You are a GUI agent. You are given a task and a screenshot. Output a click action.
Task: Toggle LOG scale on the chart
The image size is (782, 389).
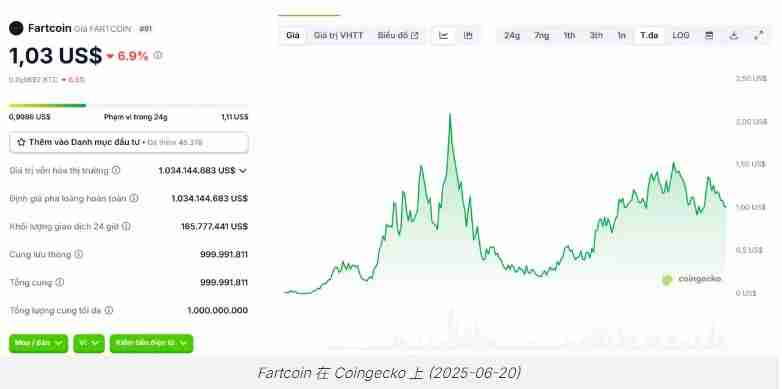(x=681, y=35)
